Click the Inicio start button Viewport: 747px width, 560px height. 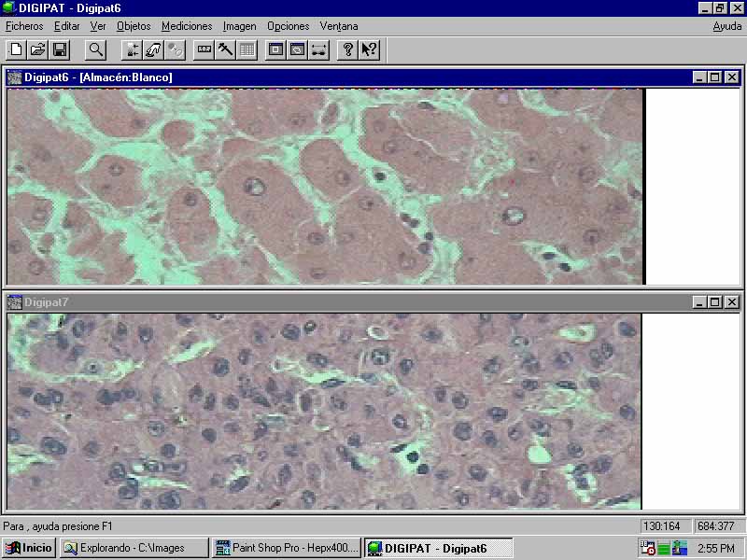(29, 548)
